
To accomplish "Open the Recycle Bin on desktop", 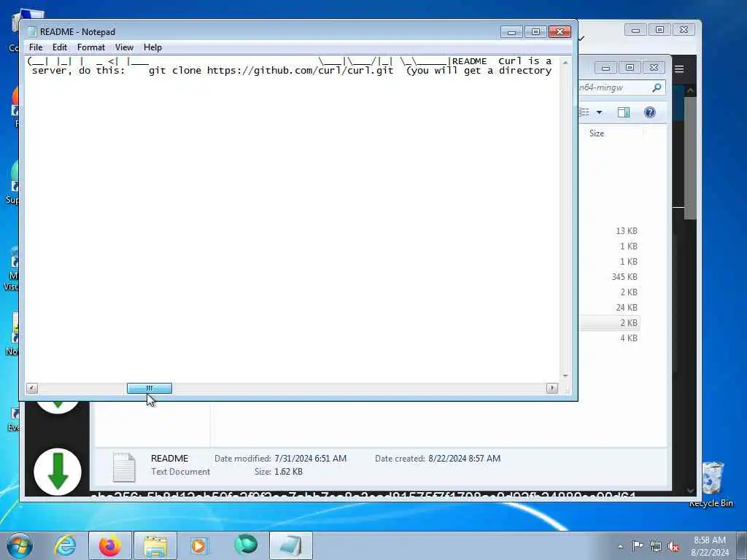I will 712,484.
